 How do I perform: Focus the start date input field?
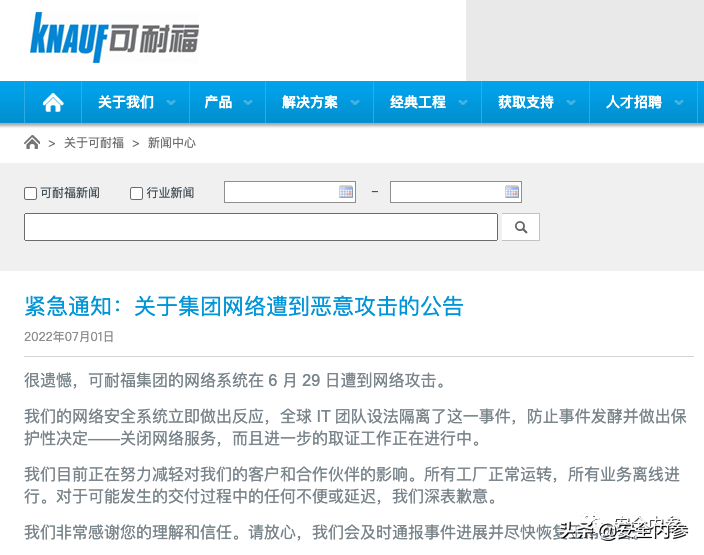290,192
